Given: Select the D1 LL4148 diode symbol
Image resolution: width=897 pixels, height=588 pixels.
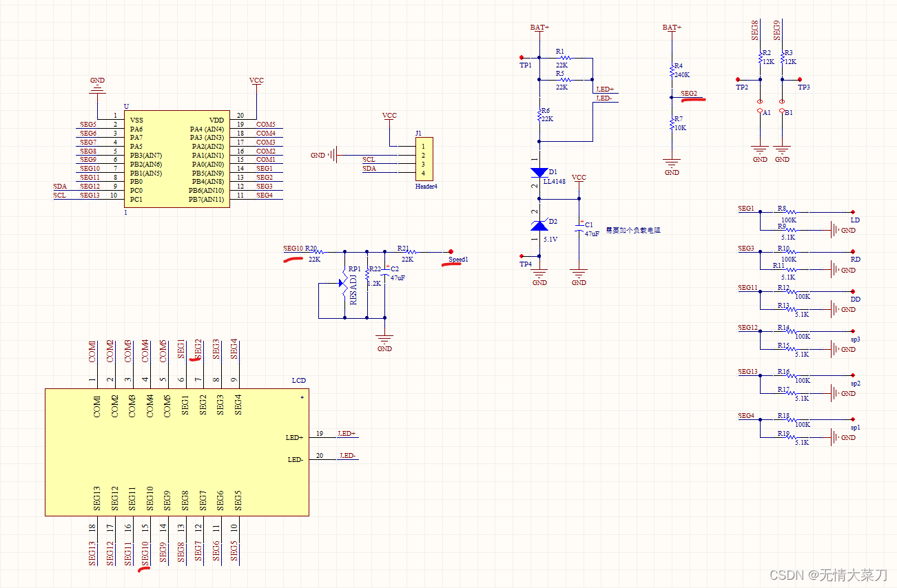Looking at the screenshot, I should (539, 172).
